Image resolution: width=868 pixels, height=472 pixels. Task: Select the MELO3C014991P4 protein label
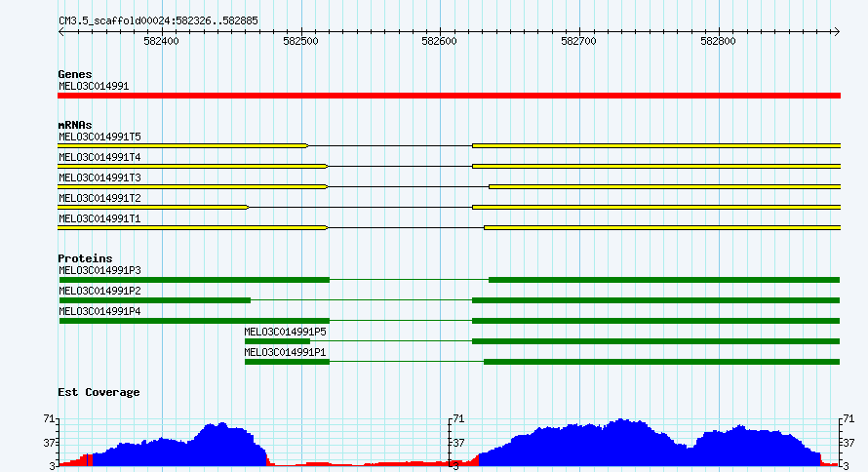pyautogui.click(x=99, y=311)
